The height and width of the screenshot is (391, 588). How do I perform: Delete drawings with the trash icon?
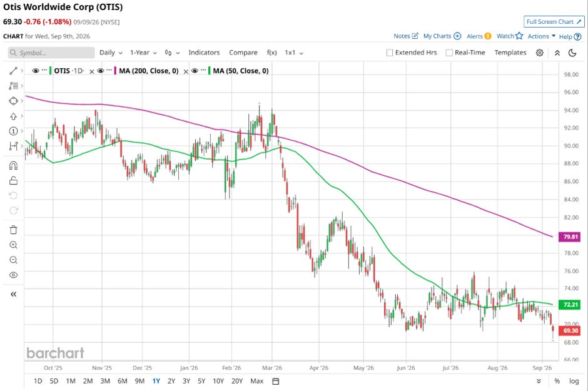pyautogui.click(x=14, y=230)
